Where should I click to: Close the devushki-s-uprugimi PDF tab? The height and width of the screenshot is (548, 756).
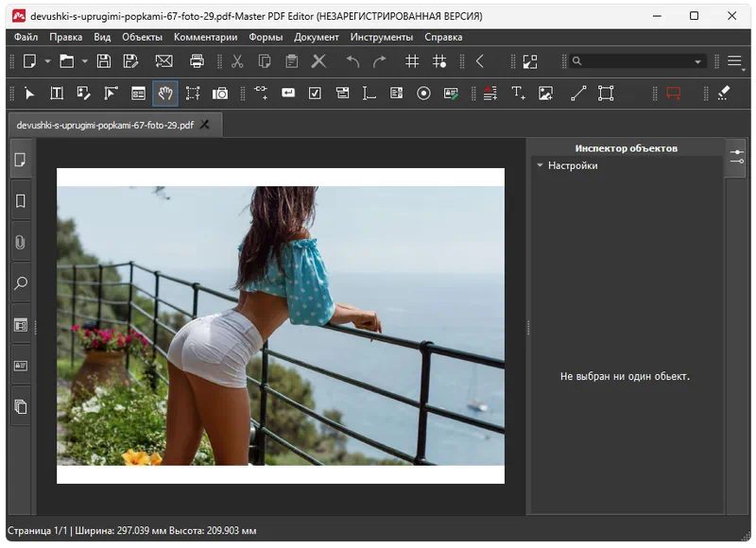tap(205, 124)
